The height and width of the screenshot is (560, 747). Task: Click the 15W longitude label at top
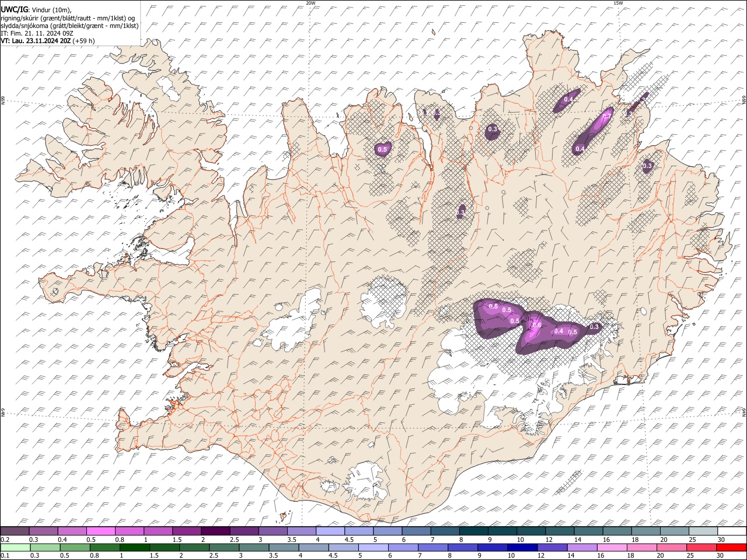tap(618, 3)
